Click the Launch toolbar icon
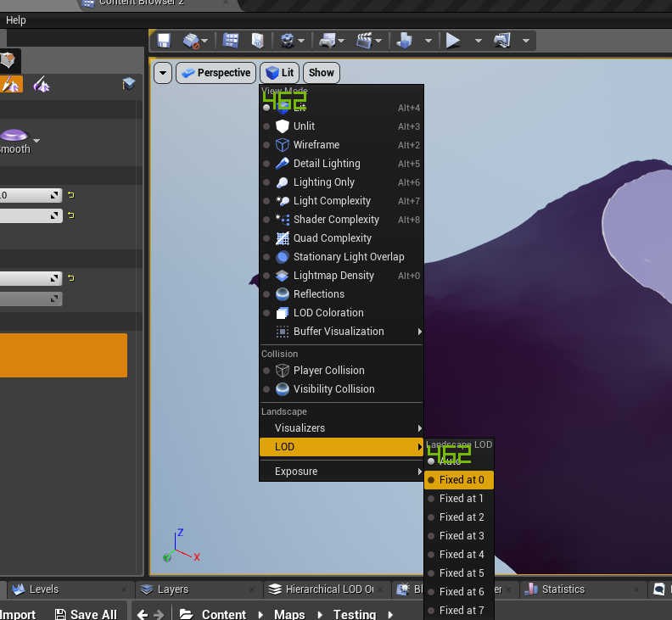 [501, 41]
